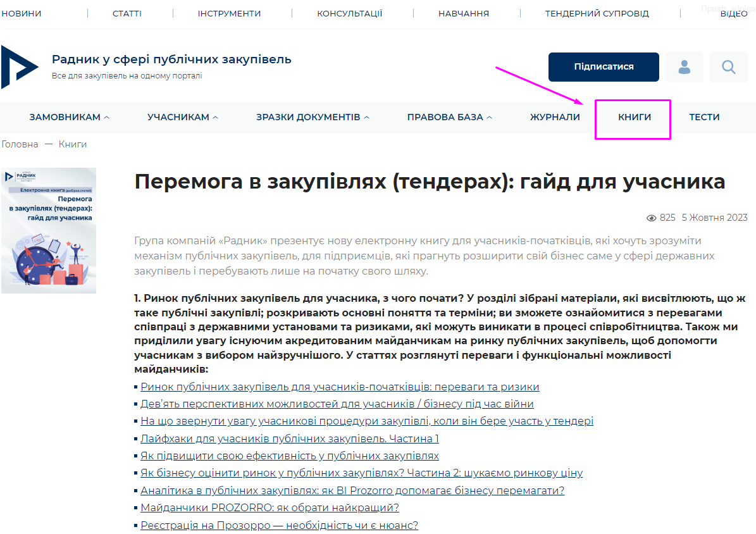This screenshot has width=756, height=534.
Task: Open the ЗРАЗКИ ДОКУМЕНТІВ dropdown
Action: click(x=313, y=117)
